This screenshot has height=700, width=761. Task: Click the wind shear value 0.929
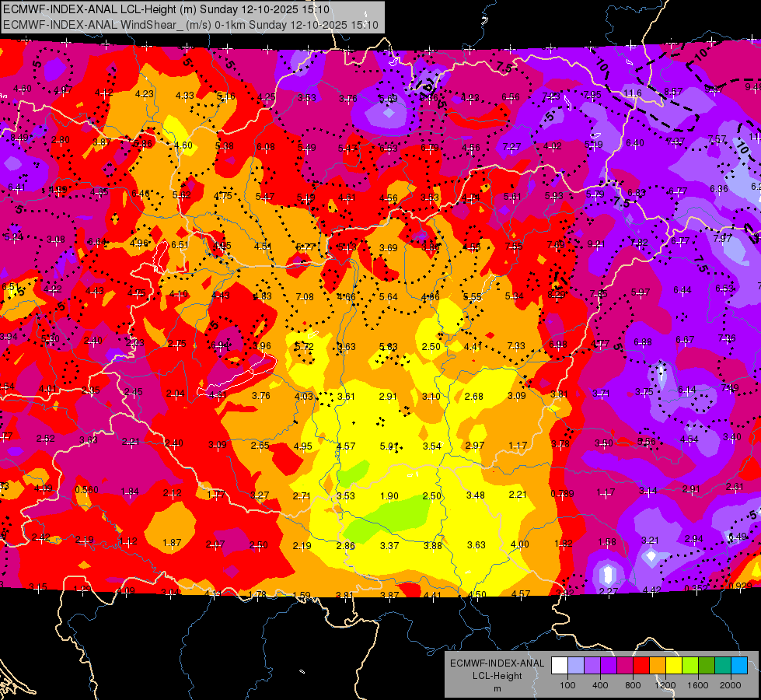(x=741, y=586)
